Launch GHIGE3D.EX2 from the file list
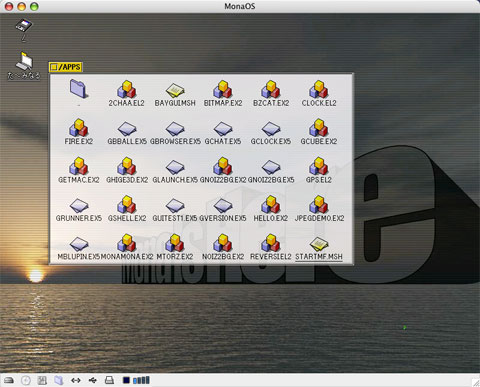Screen dimensions: 480x387 tap(127, 166)
